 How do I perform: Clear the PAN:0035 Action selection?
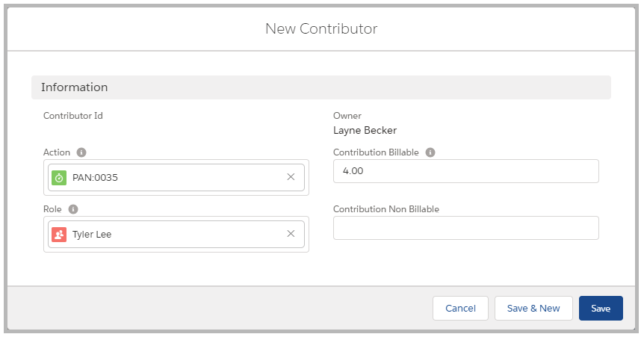point(291,176)
